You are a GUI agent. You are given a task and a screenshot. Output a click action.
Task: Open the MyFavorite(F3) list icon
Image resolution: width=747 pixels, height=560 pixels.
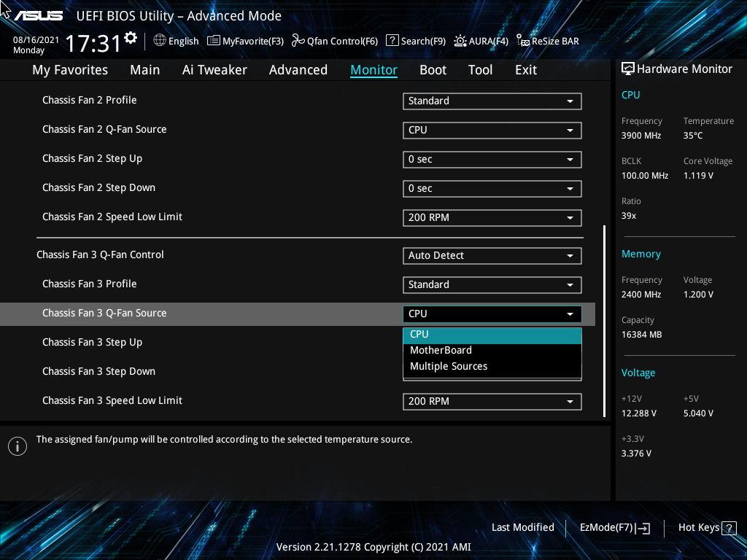click(214, 41)
